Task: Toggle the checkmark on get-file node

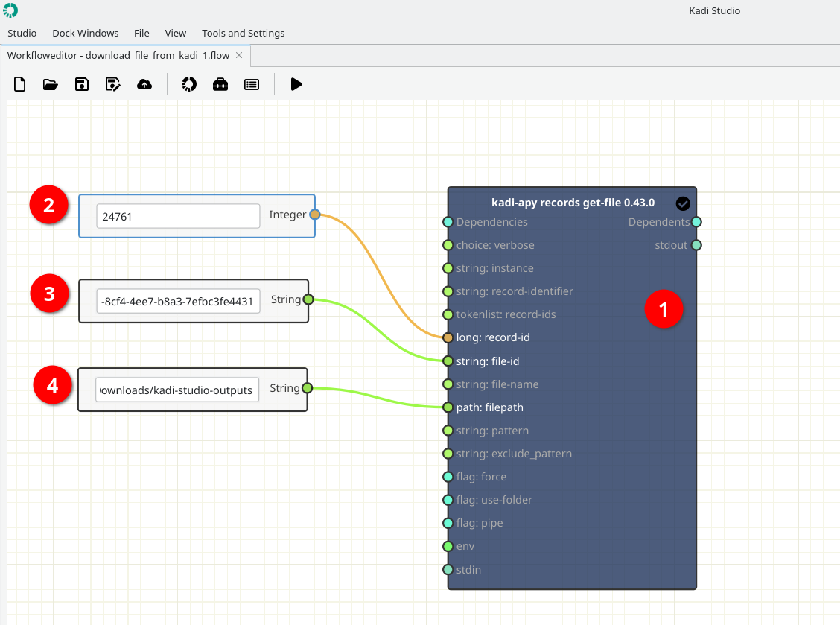Action: 682,203
